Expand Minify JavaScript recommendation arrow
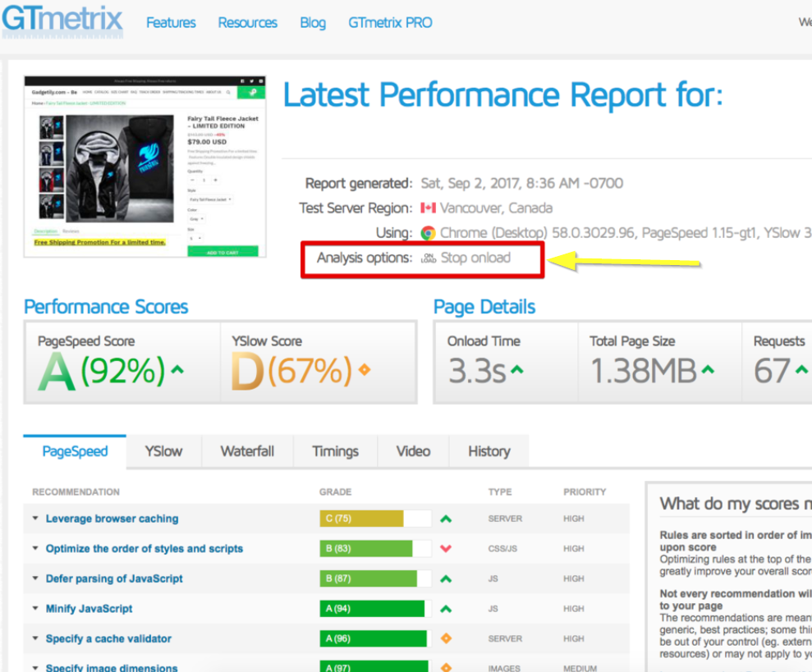 point(35,608)
